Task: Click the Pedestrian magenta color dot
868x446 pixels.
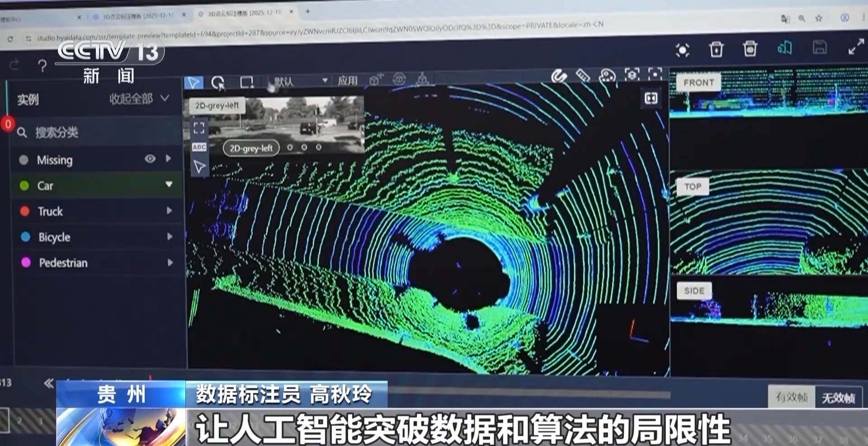Action: 26,262
